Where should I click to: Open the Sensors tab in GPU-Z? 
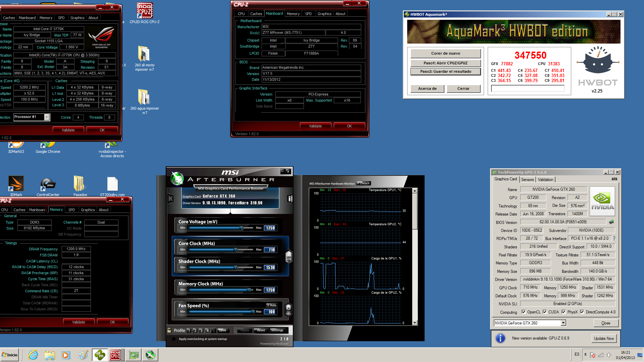(527, 180)
